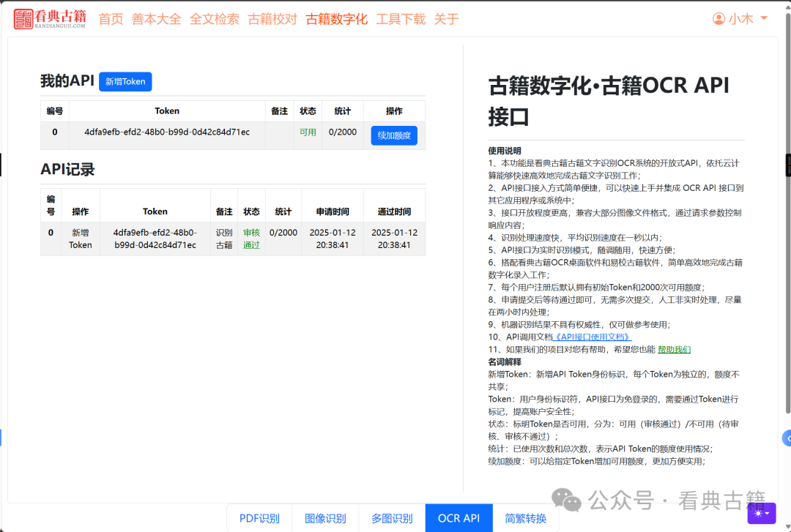Image resolution: width=791 pixels, height=532 pixels.
Task: Switch to the PDF识别 tab
Action: click(259, 517)
